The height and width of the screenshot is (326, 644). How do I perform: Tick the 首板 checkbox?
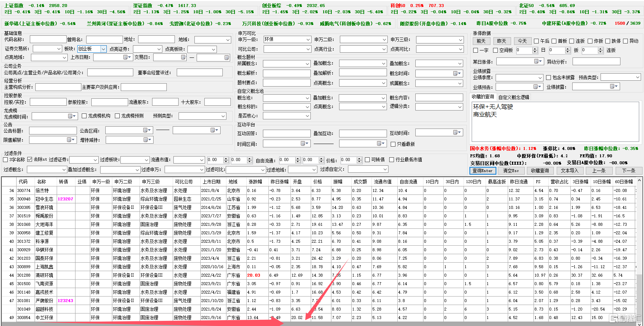click(554, 41)
